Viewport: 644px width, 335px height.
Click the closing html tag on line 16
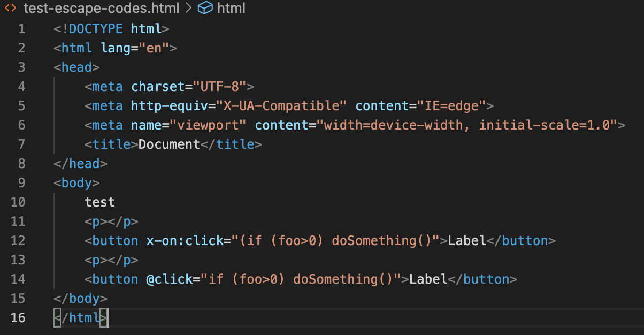(x=80, y=318)
